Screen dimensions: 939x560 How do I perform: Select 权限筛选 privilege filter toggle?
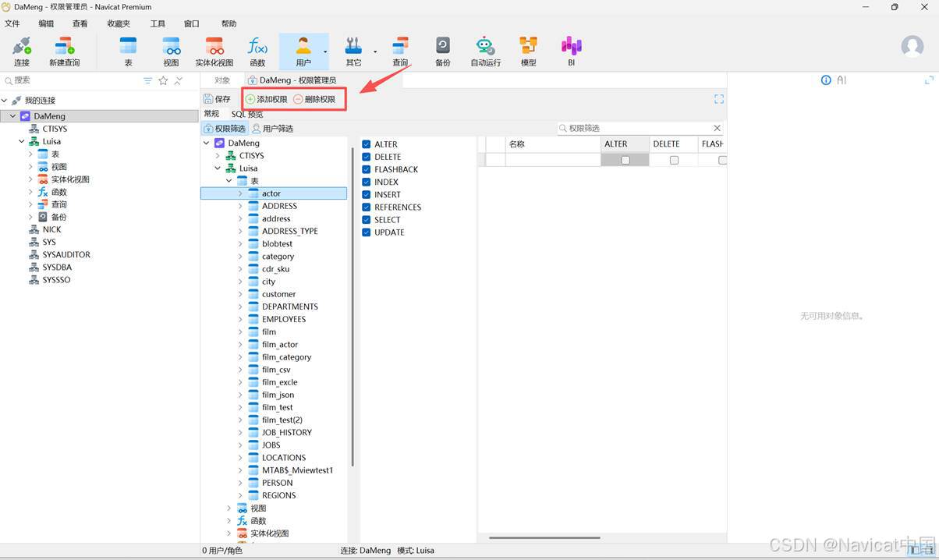tap(225, 129)
